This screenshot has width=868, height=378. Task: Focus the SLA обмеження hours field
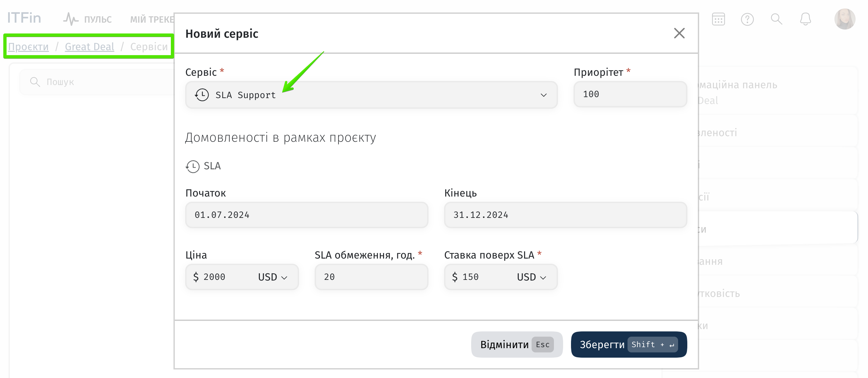click(x=371, y=277)
